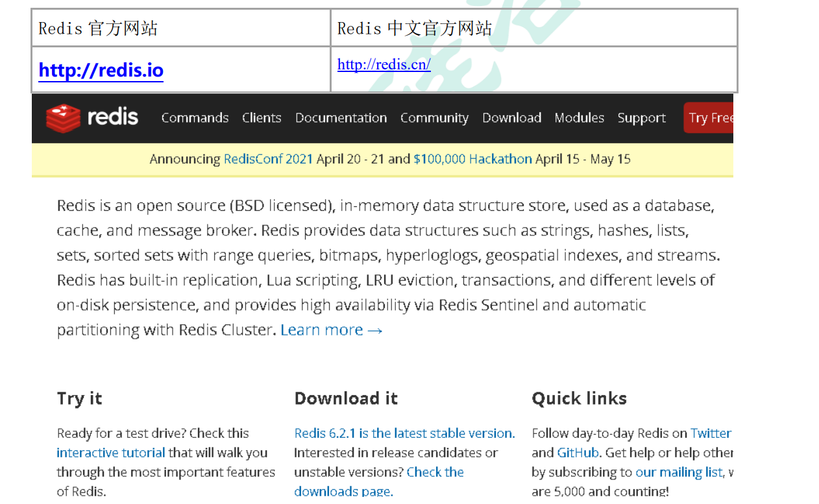Select Support in the navigation bar
The width and height of the screenshot is (819, 504).
coord(641,118)
